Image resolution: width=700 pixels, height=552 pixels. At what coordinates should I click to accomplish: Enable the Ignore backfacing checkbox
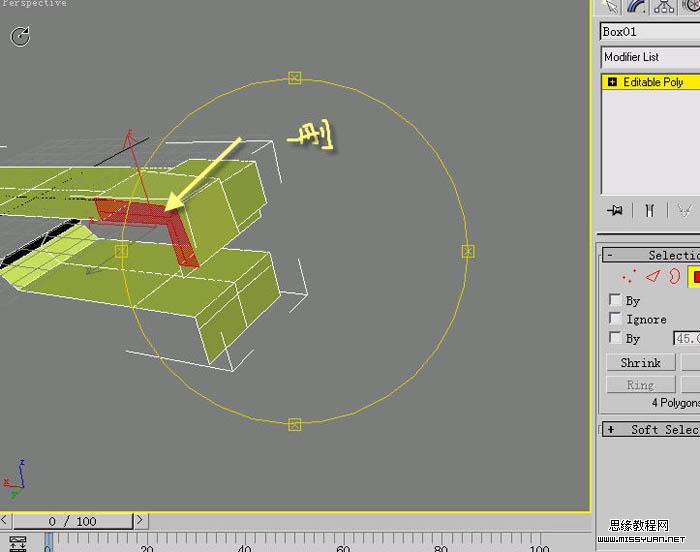(x=615, y=318)
